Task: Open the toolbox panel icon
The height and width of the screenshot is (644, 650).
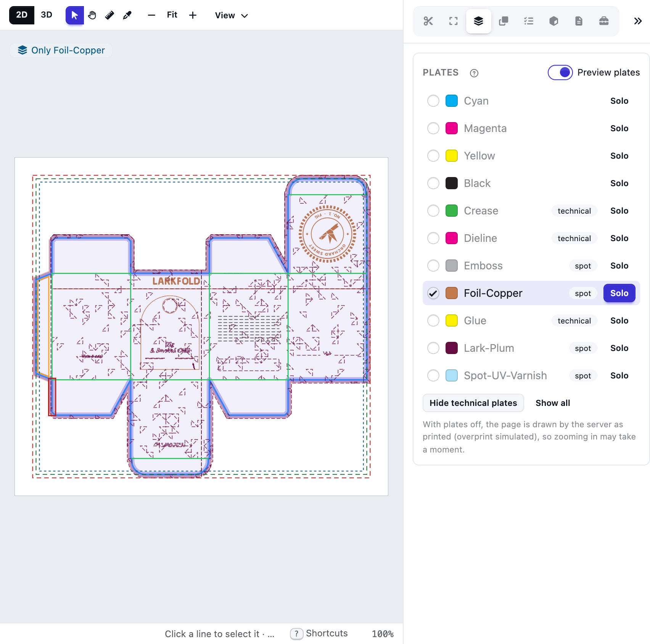Action: (604, 21)
